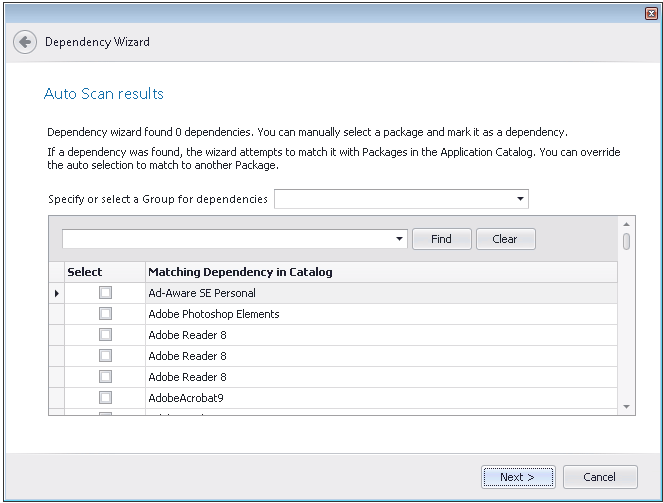Enable the Adobe Photoshop Elements checkbox
Screen dimensions: 663x503
click(105, 314)
